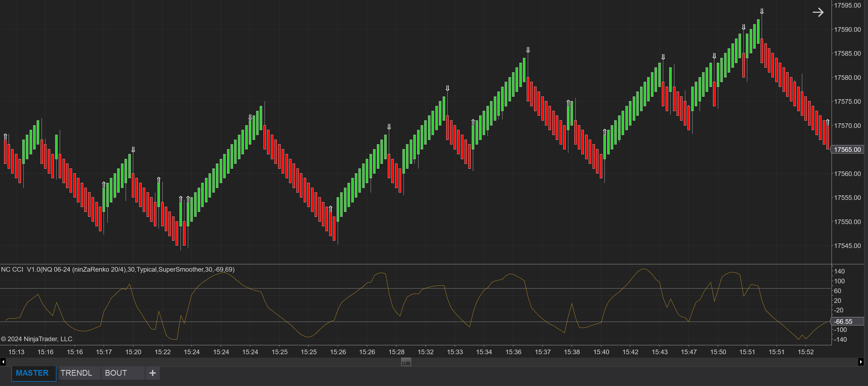Click the CCI value marker -66.55
The height and width of the screenshot is (386, 868).
(x=844, y=321)
